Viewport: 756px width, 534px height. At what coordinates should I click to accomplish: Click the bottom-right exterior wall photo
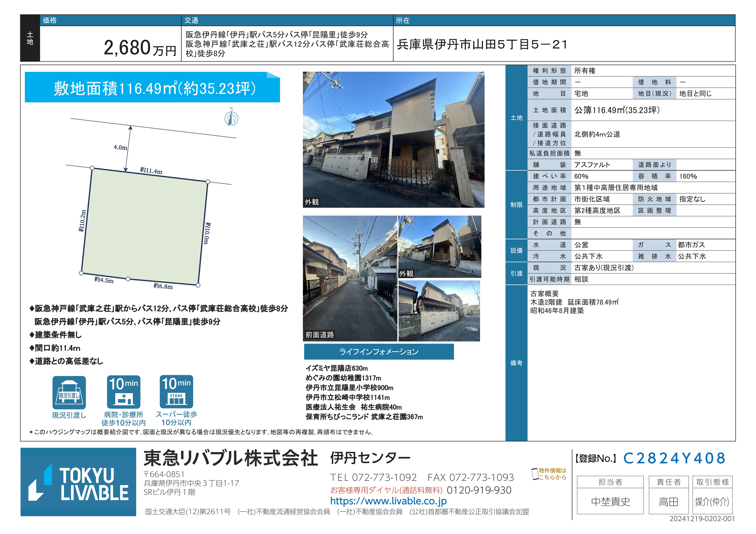coord(439,311)
